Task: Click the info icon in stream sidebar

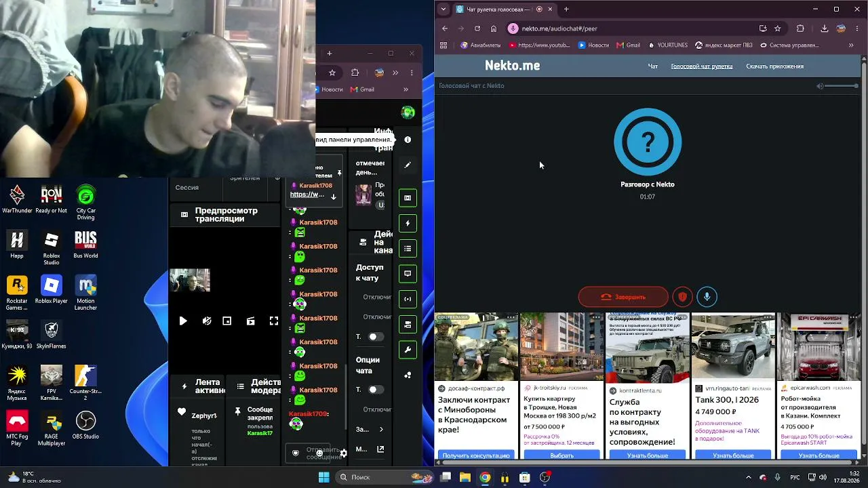Action: pos(408,140)
